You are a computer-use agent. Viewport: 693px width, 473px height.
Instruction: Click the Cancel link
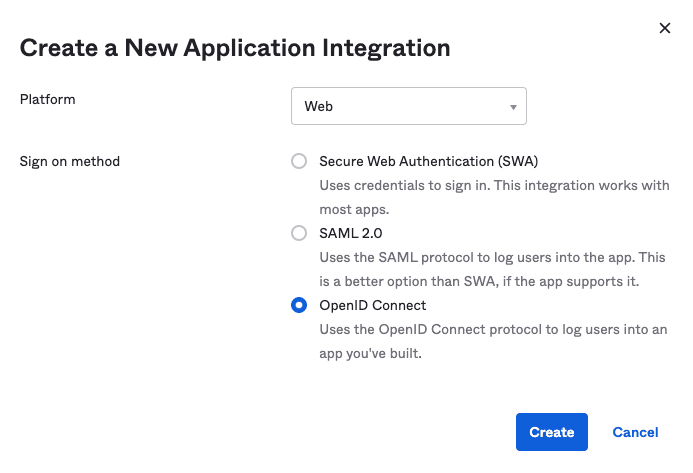(x=635, y=432)
